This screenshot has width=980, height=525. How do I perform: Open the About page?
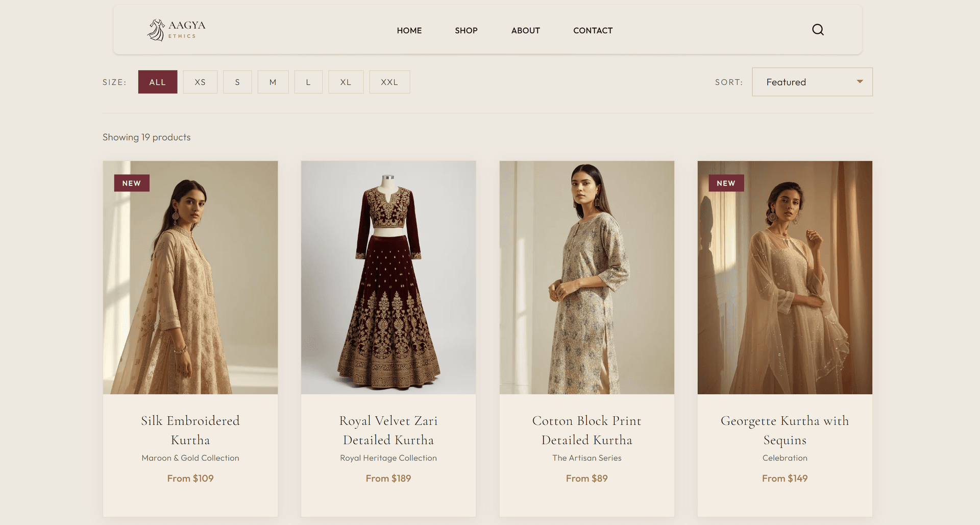click(526, 31)
